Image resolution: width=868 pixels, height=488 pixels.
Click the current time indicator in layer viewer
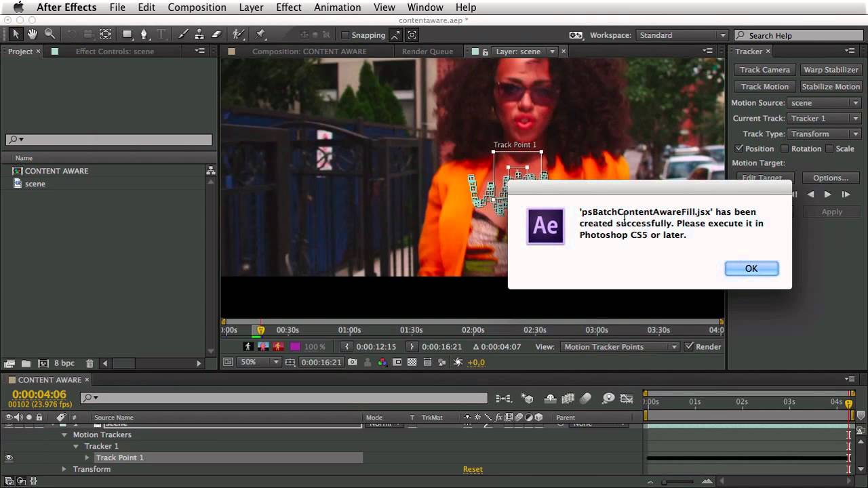(x=260, y=330)
